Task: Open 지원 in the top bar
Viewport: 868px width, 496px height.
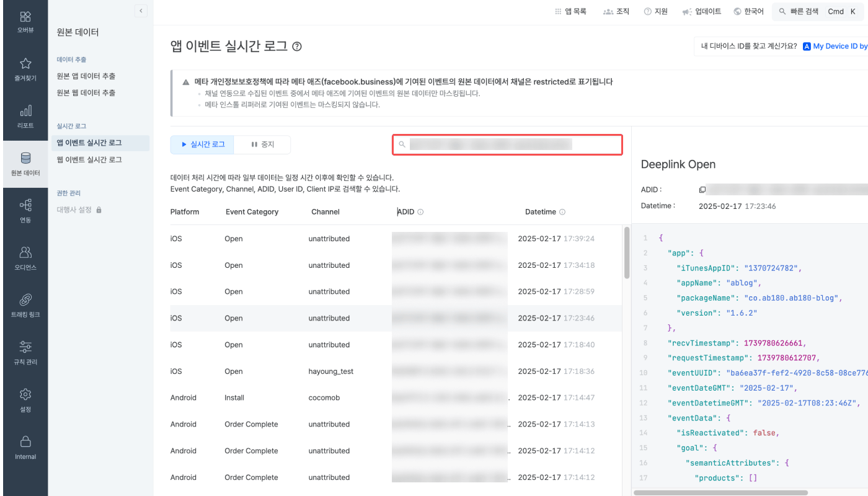Action: (656, 11)
